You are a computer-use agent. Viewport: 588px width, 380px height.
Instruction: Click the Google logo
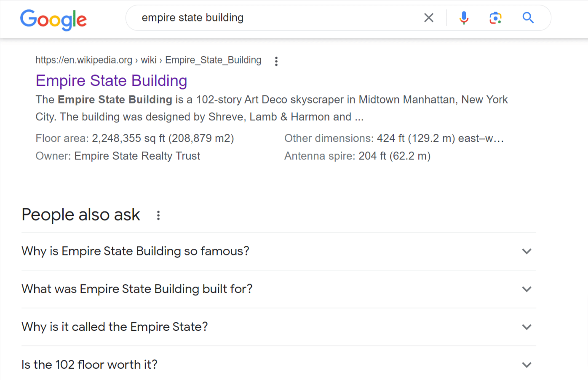pyautogui.click(x=53, y=19)
